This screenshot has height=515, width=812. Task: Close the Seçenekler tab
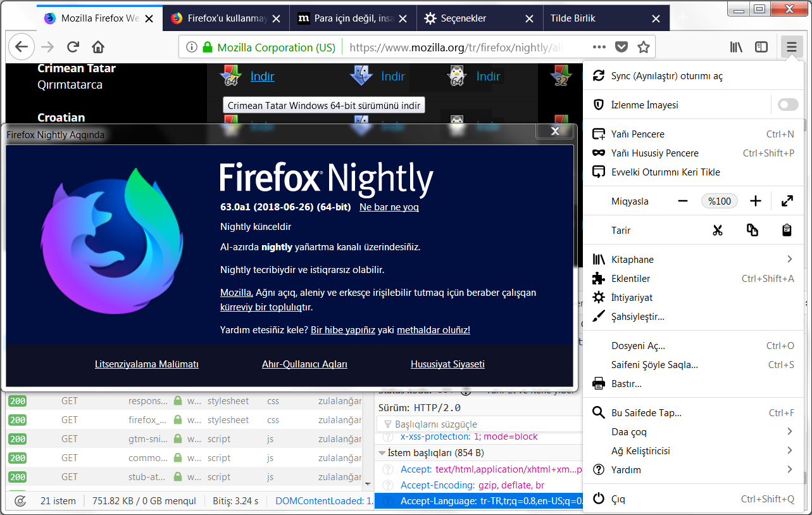pyautogui.click(x=530, y=18)
